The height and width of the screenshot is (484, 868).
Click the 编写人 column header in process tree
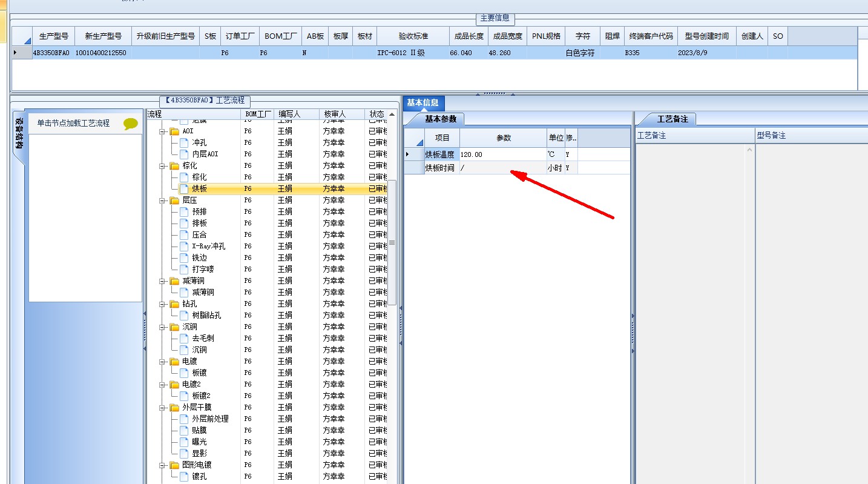coord(297,114)
